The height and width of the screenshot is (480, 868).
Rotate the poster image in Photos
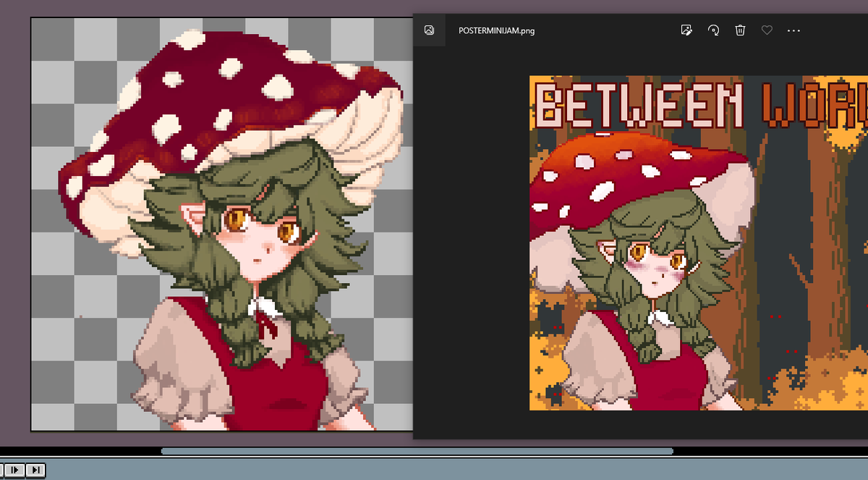(x=713, y=30)
